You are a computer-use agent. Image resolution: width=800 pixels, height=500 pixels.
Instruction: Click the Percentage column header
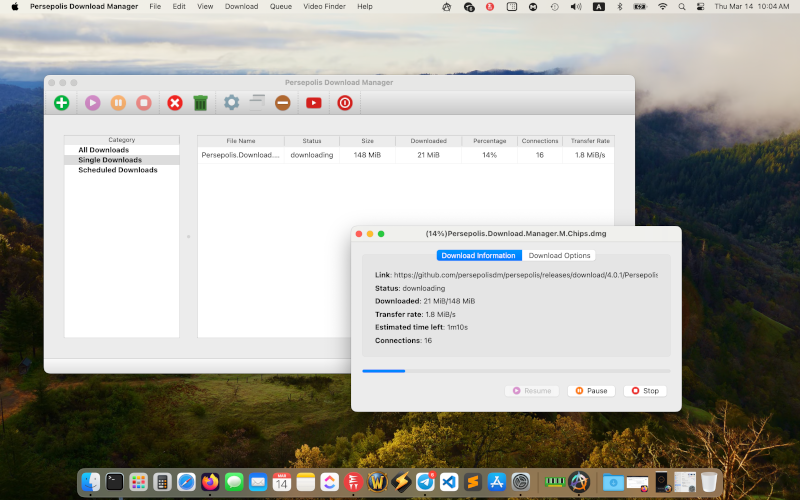[489, 141]
